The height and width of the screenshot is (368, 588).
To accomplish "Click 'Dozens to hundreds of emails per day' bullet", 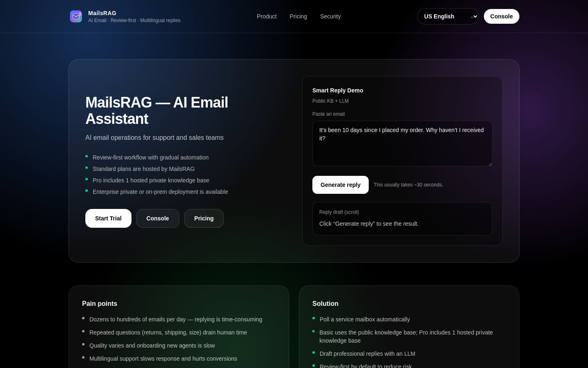I will point(176,319).
